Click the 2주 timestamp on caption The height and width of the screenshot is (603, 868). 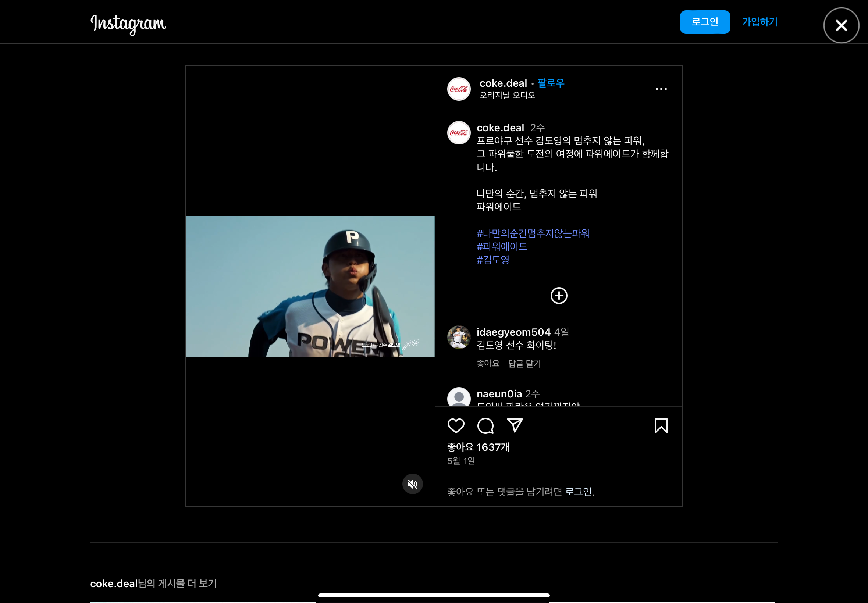pyautogui.click(x=537, y=128)
